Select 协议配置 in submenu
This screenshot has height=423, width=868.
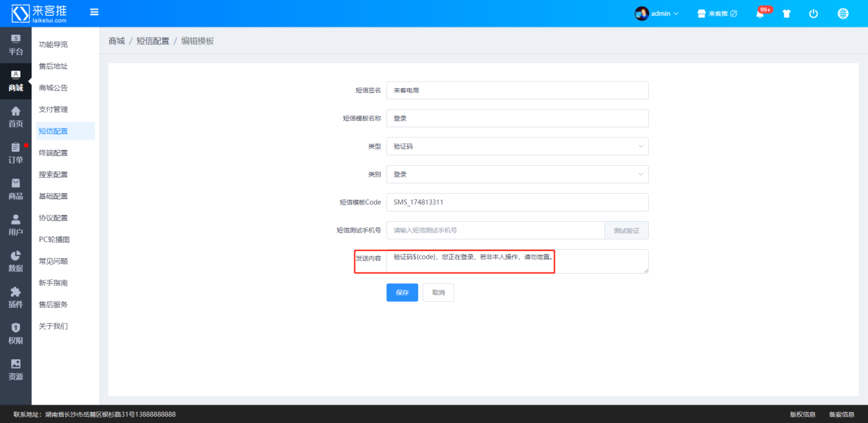[x=53, y=218]
